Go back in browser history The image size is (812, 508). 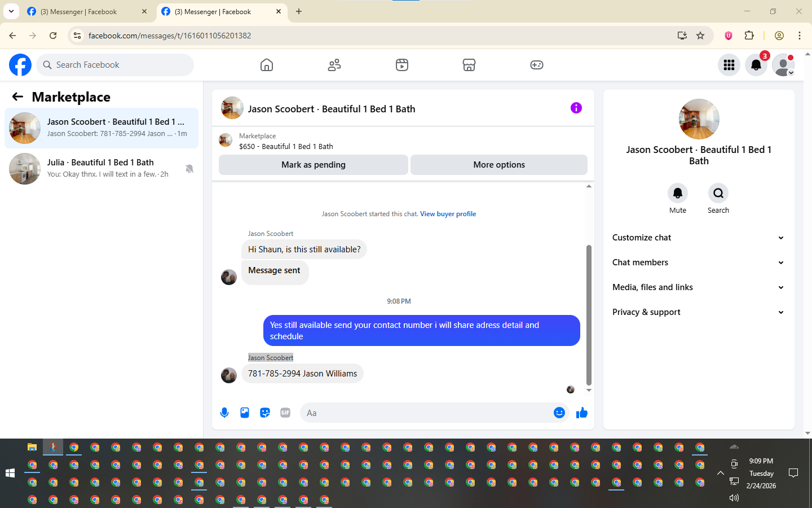point(12,36)
